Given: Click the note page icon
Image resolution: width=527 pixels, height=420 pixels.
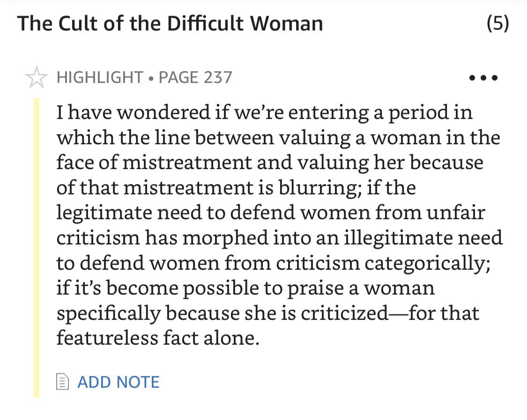Looking at the screenshot, I should (62, 382).
